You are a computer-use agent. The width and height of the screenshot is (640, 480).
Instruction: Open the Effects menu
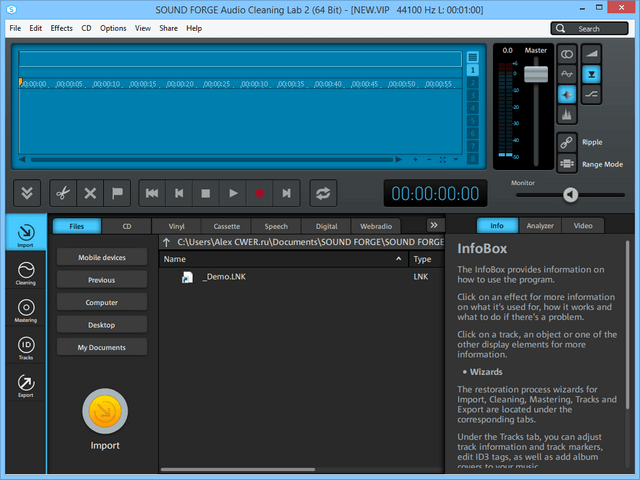(x=61, y=28)
